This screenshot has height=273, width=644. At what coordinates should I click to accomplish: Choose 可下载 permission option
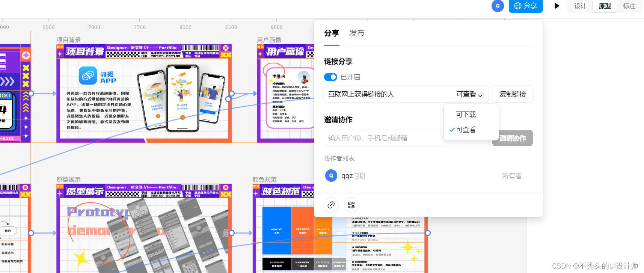466,115
